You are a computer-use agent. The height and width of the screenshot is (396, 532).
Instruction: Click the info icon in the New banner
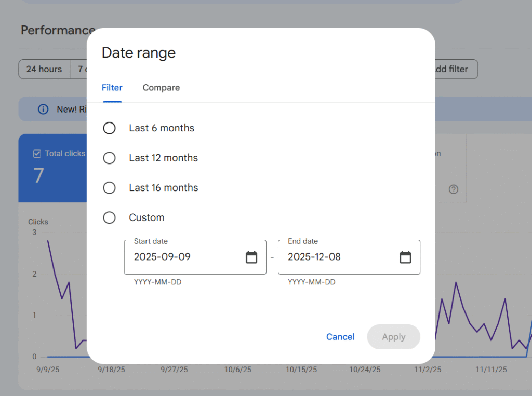point(44,110)
